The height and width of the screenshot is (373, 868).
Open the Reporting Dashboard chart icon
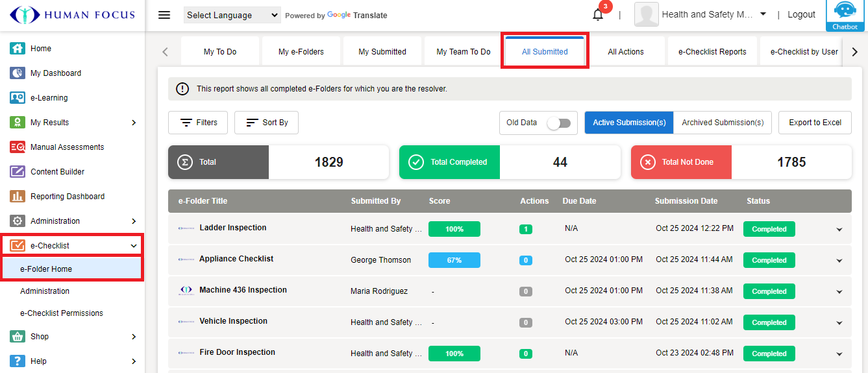coord(18,197)
